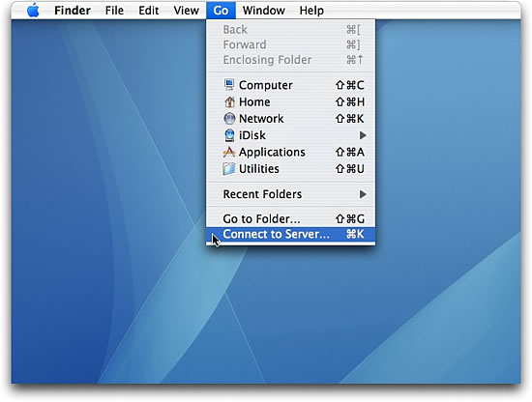Click the ⌘K shortcut beside Connect to Server

click(355, 234)
